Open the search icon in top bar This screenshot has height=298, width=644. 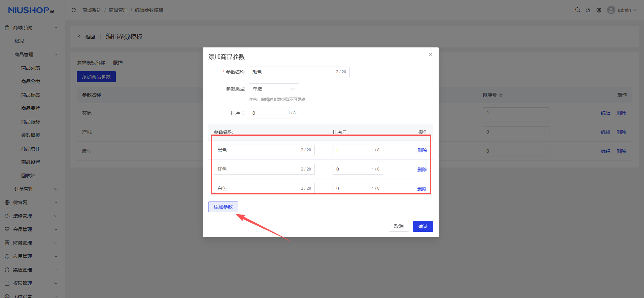(x=577, y=10)
